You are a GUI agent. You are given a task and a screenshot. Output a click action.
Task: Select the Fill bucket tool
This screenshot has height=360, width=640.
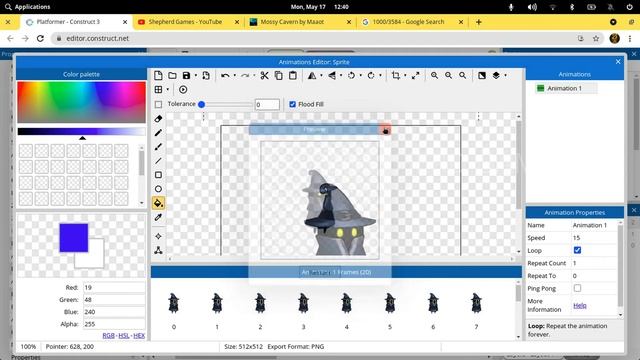(158, 203)
